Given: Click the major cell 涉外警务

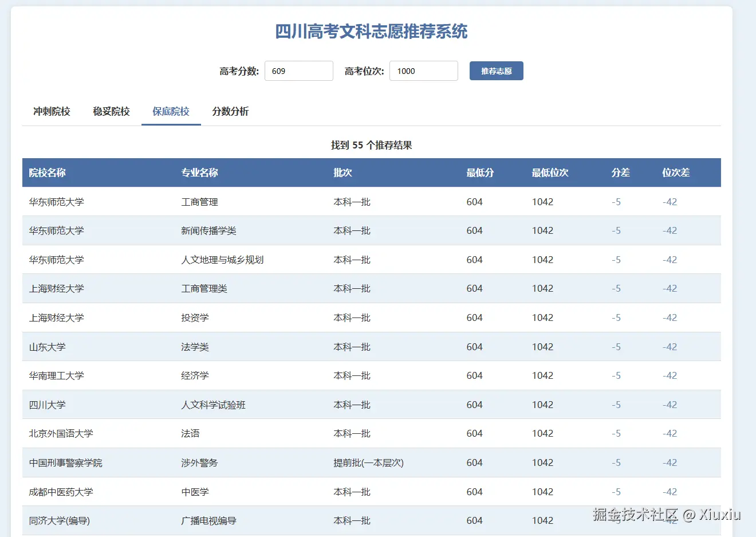Looking at the screenshot, I should [x=200, y=462].
